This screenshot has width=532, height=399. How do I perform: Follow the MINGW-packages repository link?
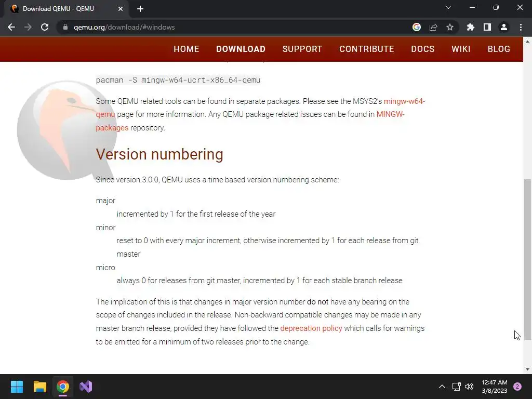pyautogui.click(x=390, y=114)
